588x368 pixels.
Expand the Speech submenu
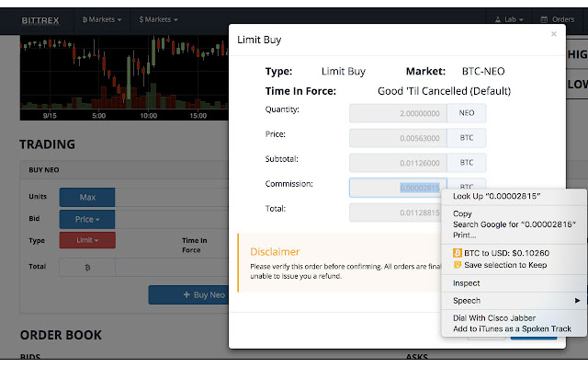tap(514, 301)
